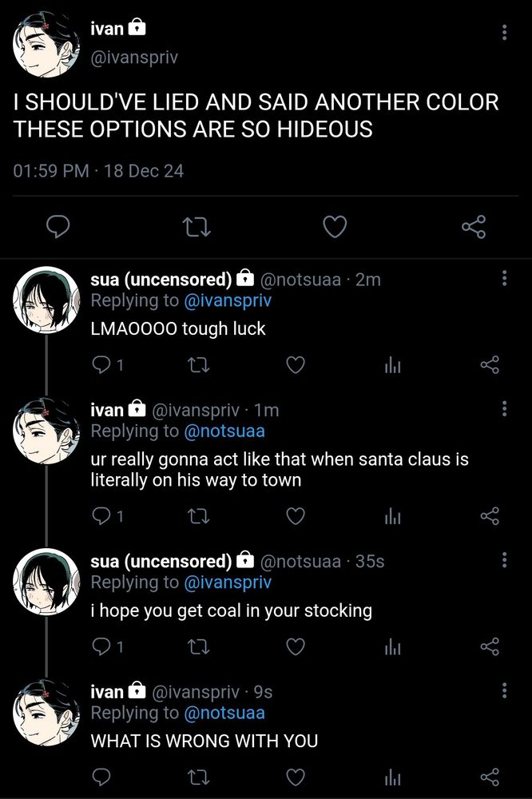This screenshot has height=799, width=532.
Task: Like the main tweet about hideous options
Action: click(x=335, y=228)
